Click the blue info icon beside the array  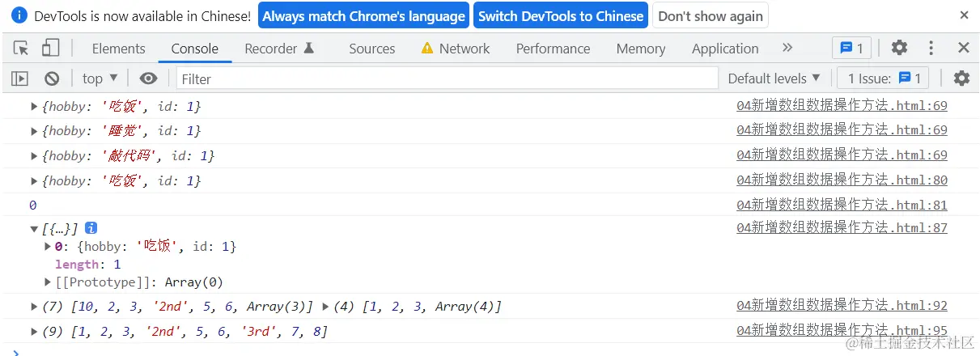[x=91, y=228]
